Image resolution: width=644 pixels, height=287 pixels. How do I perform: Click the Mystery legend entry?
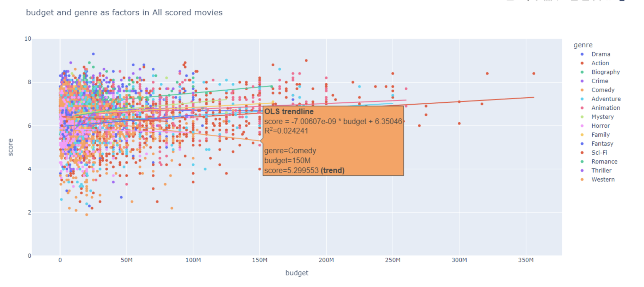point(602,117)
